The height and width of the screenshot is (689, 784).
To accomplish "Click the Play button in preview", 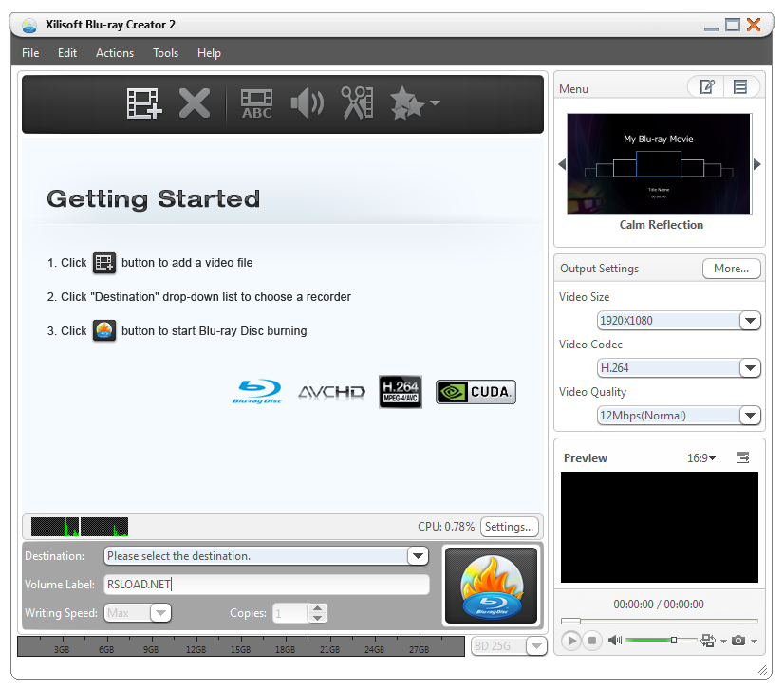I will click(571, 641).
